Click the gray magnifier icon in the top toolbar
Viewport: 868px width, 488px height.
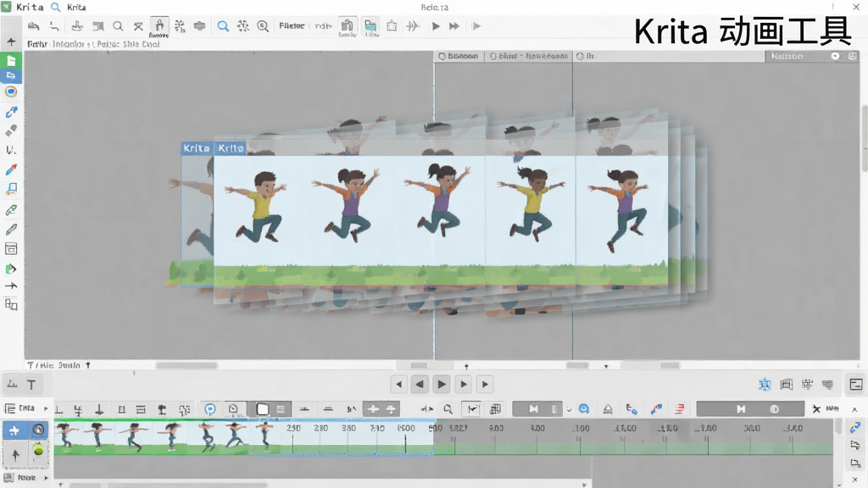[118, 26]
